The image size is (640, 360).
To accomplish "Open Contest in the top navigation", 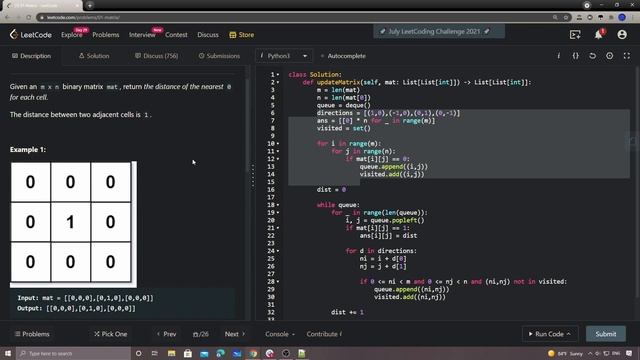I will (176, 35).
